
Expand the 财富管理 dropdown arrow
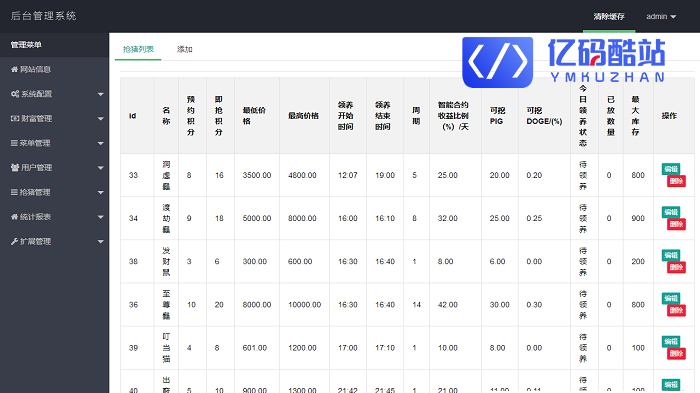[100, 119]
